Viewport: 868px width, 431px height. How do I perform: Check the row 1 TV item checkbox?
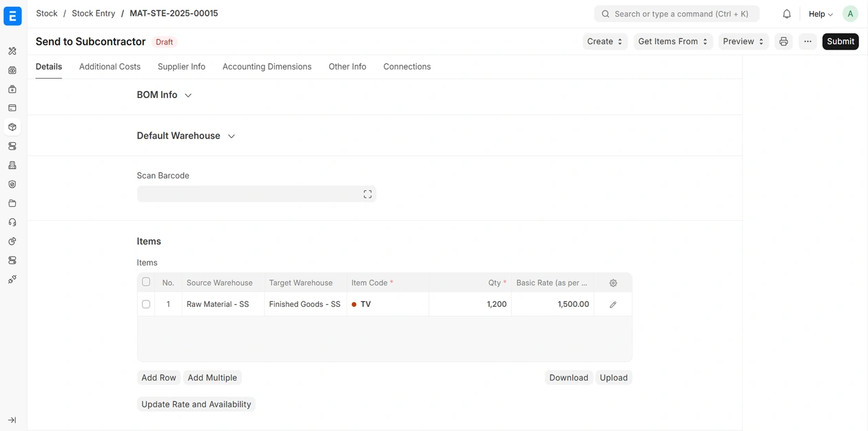(146, 304)
